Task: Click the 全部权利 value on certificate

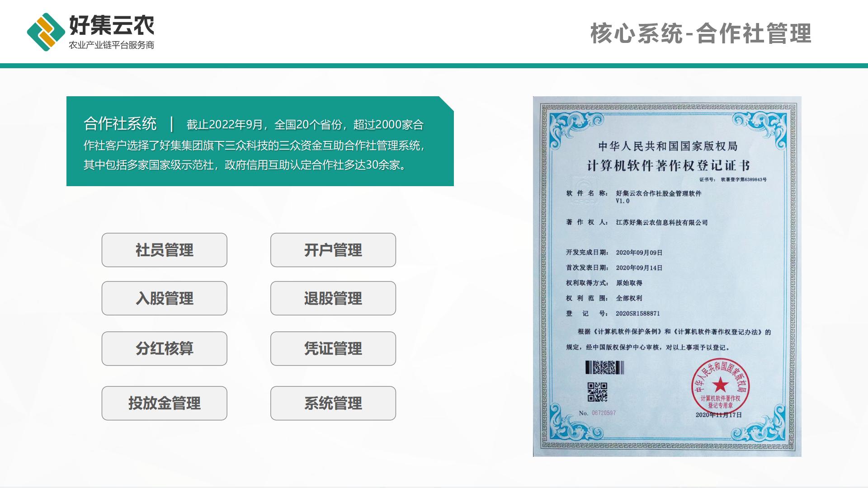Action: tap(629, 298)
